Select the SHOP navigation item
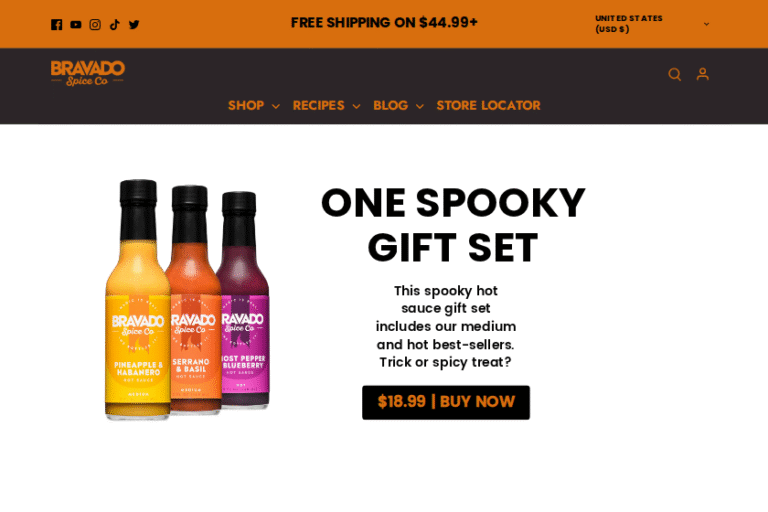This screenshot has width=768, height=512. [x=246, y=105]
